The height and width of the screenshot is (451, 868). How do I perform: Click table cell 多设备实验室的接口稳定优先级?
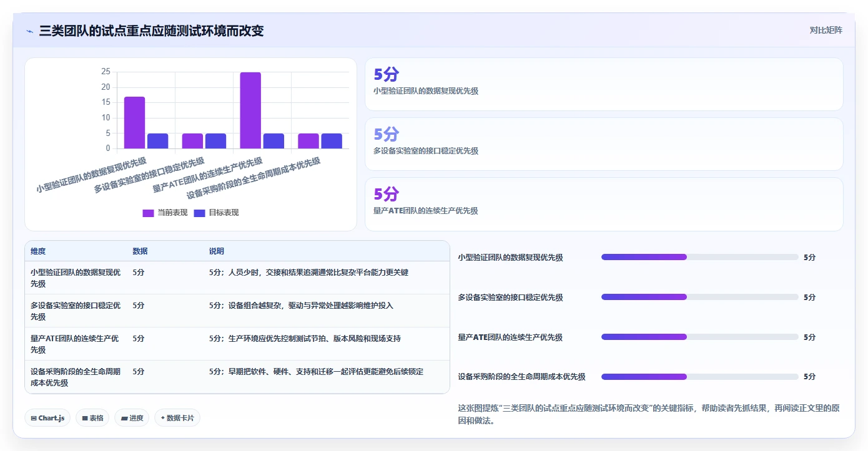(x=76, y=311)
